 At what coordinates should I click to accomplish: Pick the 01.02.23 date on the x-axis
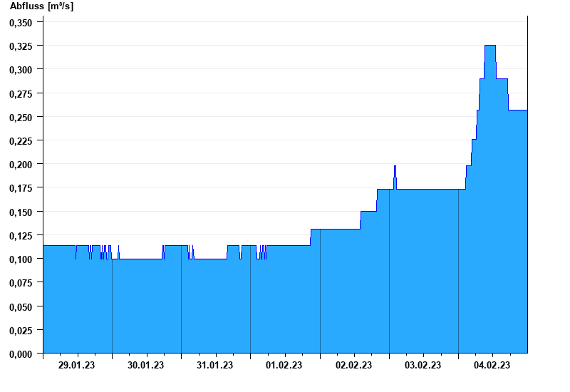[284, 366]
